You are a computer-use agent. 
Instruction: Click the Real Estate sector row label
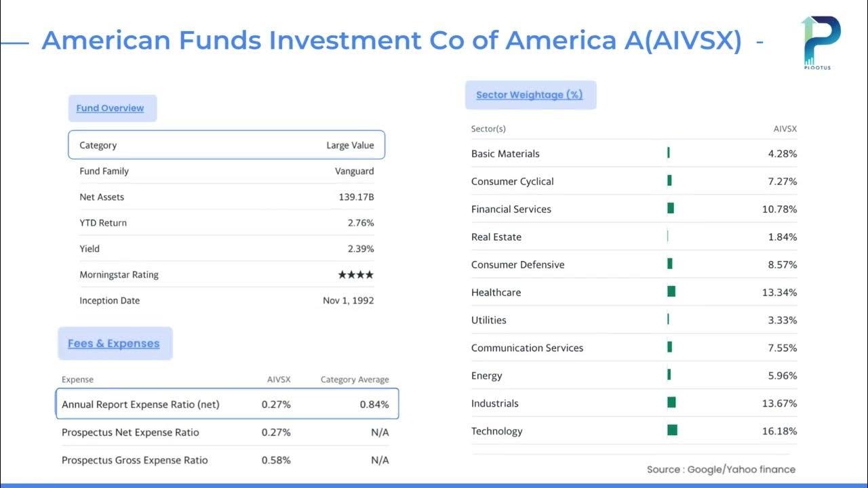point(496,237)
